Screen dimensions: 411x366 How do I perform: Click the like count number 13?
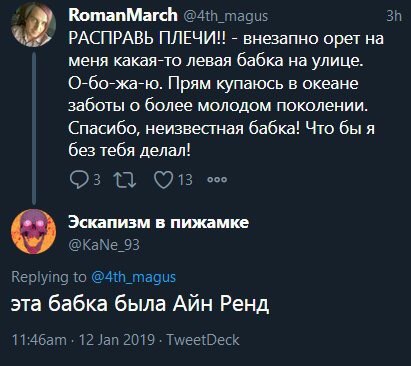[185, 180]
